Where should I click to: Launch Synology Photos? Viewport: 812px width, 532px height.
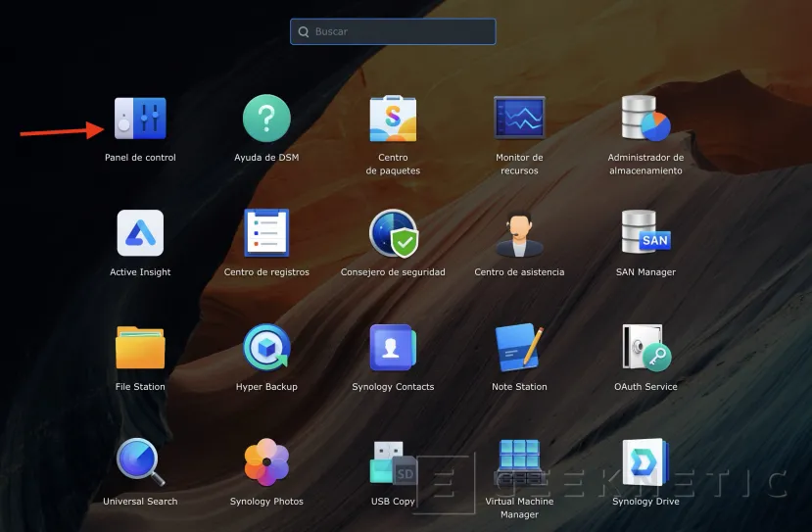266,462
